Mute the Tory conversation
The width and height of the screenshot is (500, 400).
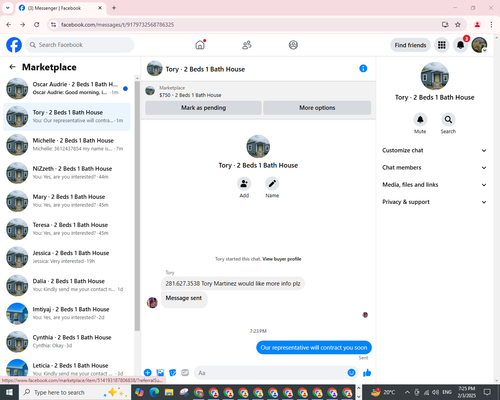click(420, 119)
